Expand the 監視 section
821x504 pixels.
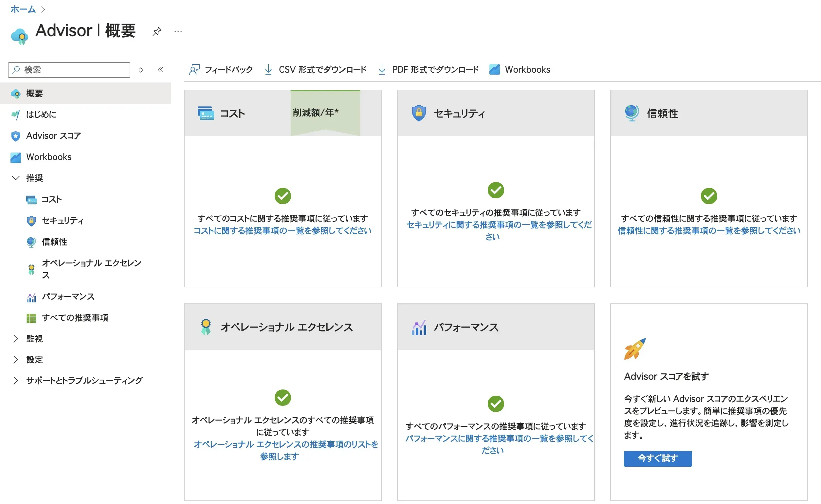[x=15, y=339]
